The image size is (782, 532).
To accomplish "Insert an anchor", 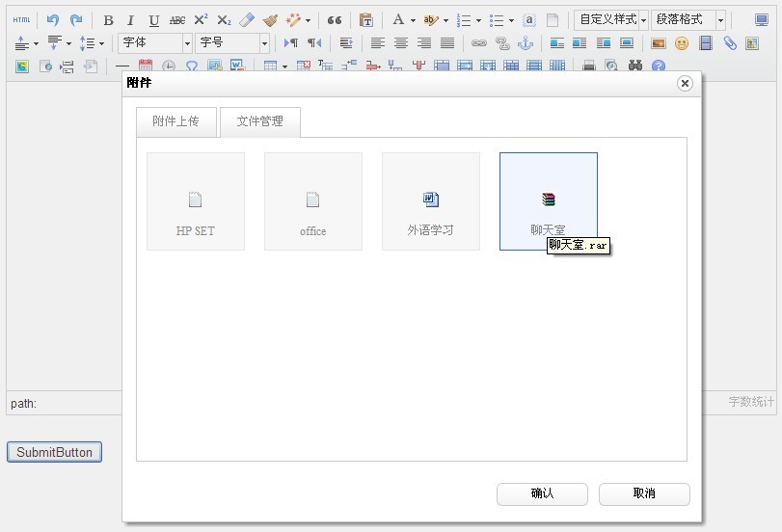I will [x=526, y=43].
